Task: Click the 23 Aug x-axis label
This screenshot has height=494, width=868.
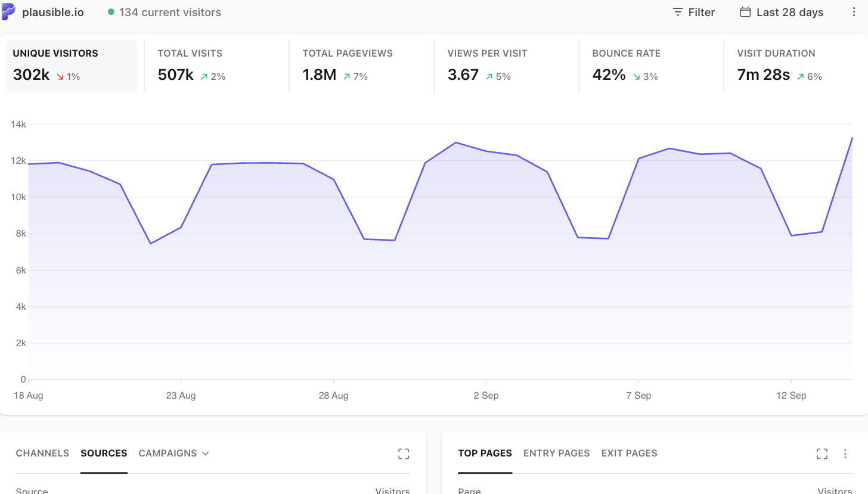Action: [x=181, y=396]
